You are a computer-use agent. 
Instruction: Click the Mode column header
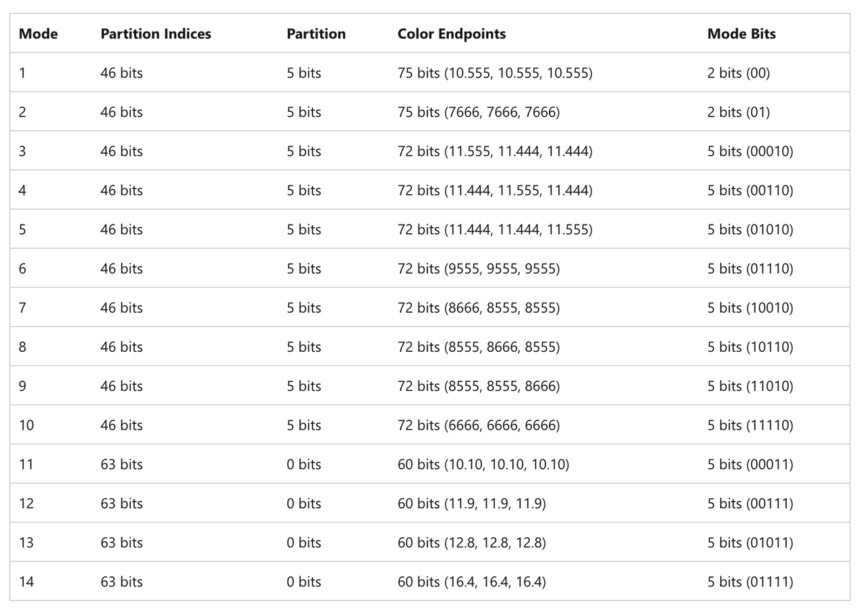coord(38,34)
